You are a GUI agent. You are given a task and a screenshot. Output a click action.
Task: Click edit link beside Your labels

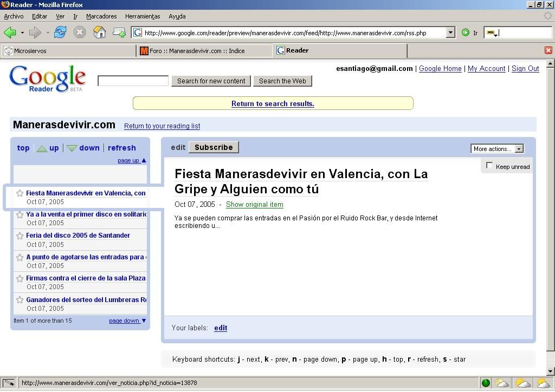221,328
